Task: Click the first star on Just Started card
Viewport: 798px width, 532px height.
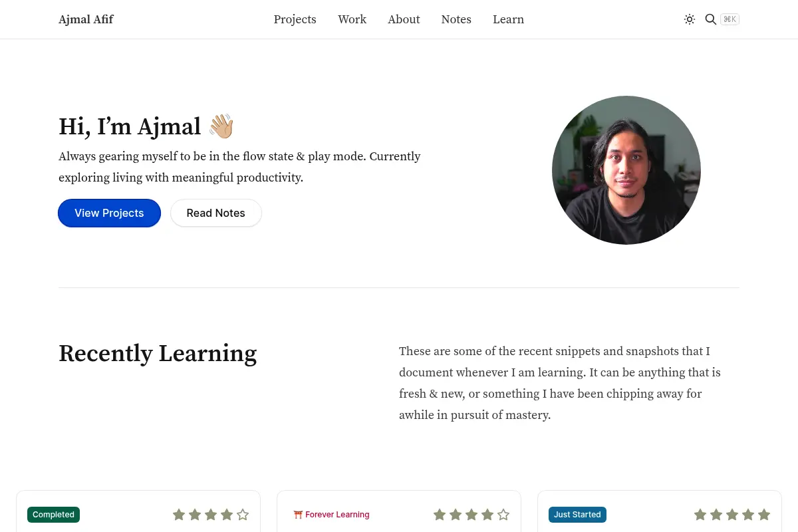Action: click(700, 515)
